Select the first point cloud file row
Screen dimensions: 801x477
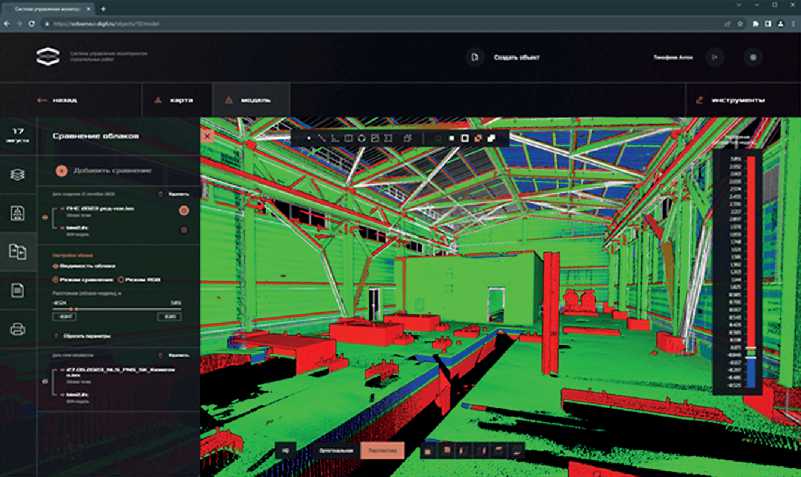(102, 210)
